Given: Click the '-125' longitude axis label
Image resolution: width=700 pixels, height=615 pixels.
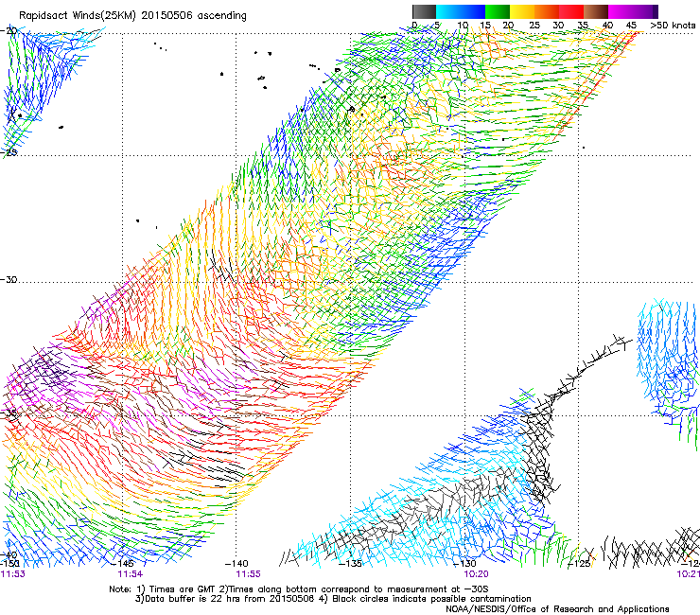Looking at the screenshot, I should (x=579, y=564).
